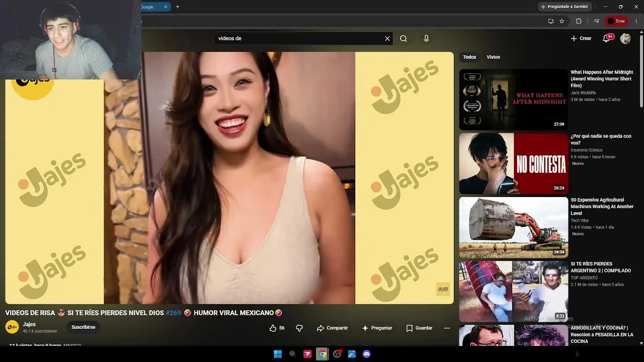Click the Compartir share button
The width and height of the screenshot is (644, 362).
coord(332,328)
